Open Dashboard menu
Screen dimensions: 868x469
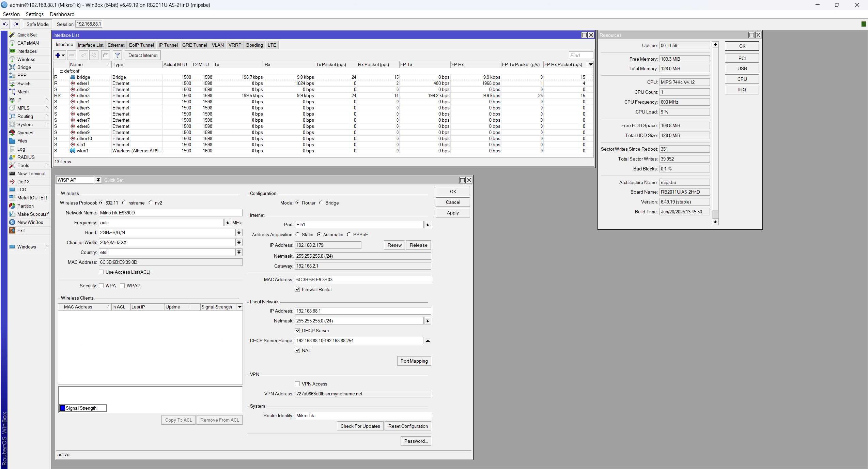point(62,14)
